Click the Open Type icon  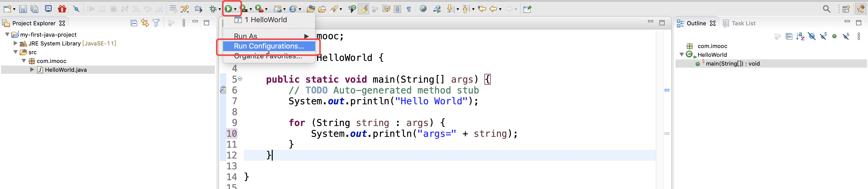311,9
